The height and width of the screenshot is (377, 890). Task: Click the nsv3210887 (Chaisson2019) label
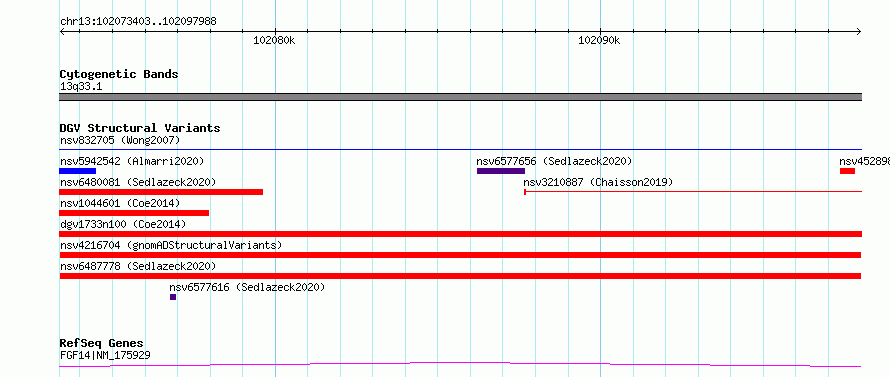(598, 182)
